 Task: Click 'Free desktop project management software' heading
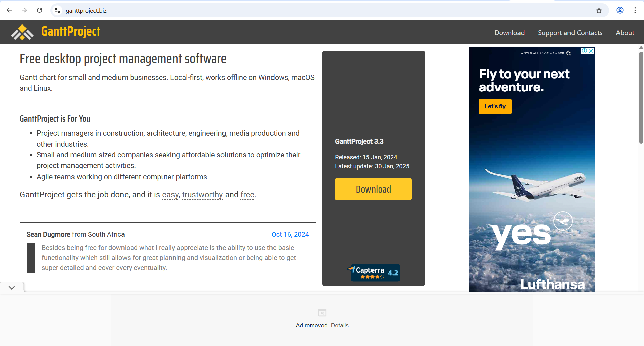[x=123, y=59]
